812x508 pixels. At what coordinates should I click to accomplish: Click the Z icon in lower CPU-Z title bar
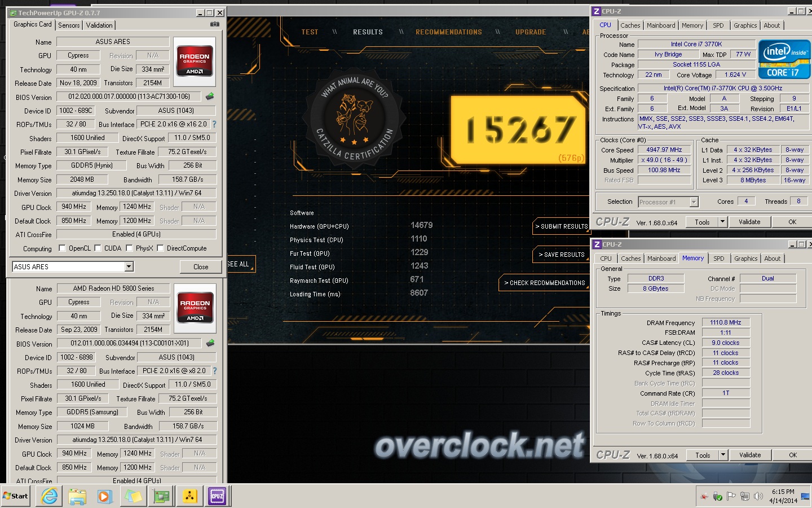[x=597, y=244]
